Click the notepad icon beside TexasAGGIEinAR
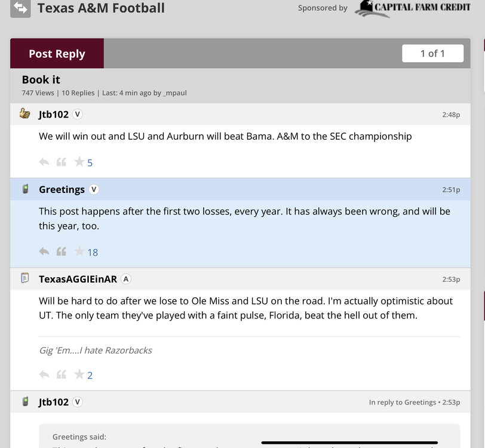485x448 pixels. [25, 278]
